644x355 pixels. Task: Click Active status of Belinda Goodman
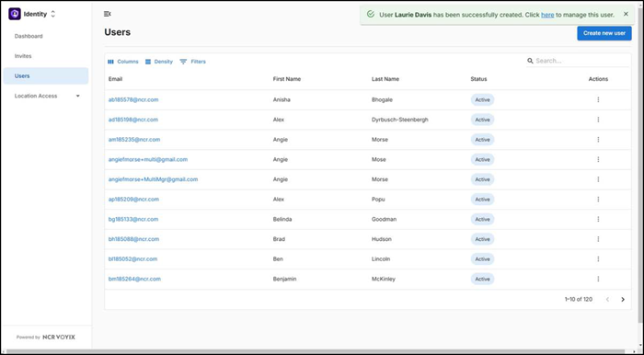point(482,219)
